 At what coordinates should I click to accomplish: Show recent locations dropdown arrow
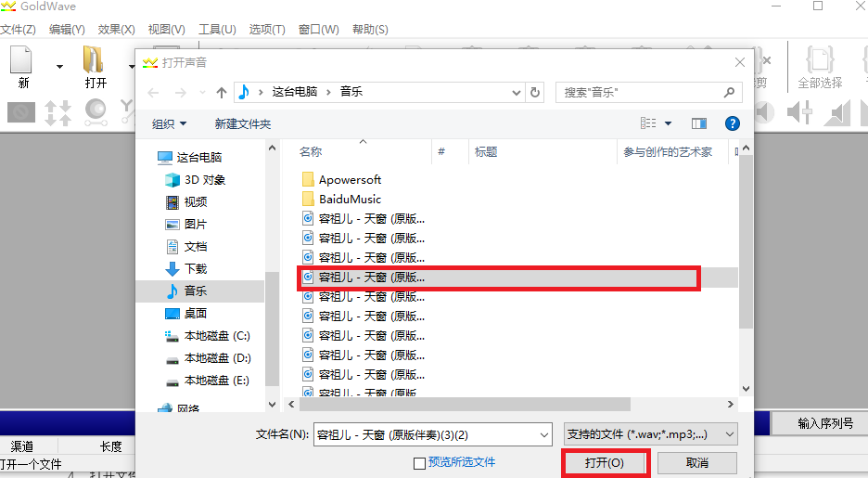coord(202,93)
